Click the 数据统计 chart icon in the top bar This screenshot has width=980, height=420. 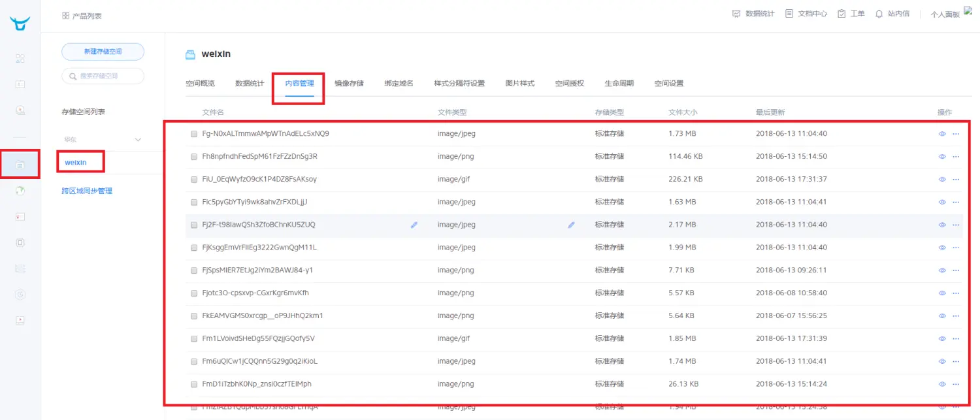(736, 13)
